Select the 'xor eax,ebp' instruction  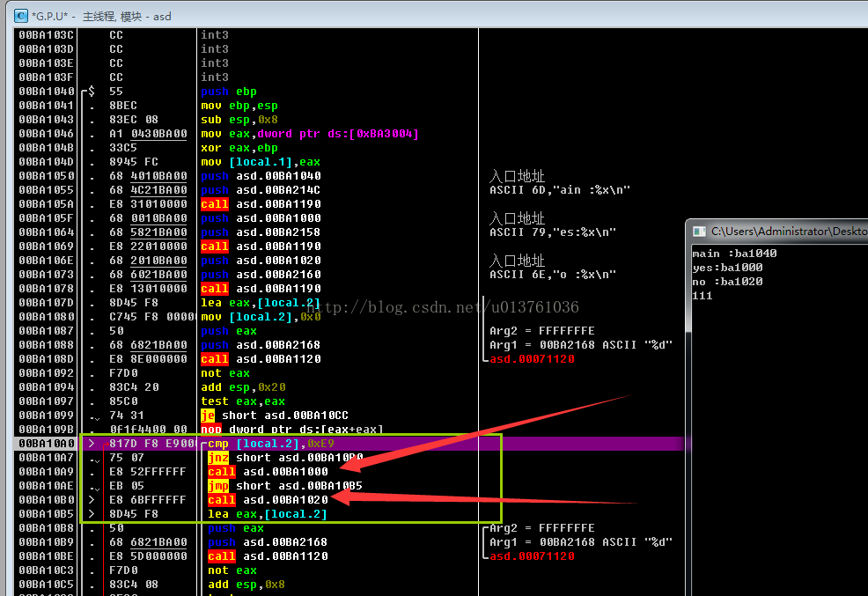[239, 148]
